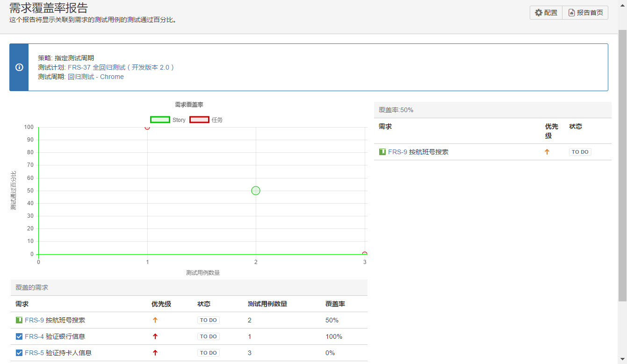
Task: Click TO DO badge in FRS-4 row
Action: 209,336
